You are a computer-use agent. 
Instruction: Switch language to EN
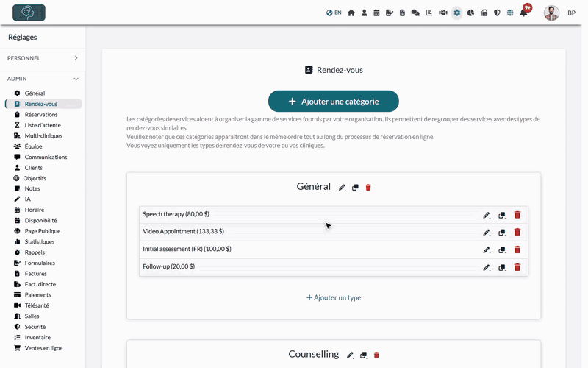(334, 13)
